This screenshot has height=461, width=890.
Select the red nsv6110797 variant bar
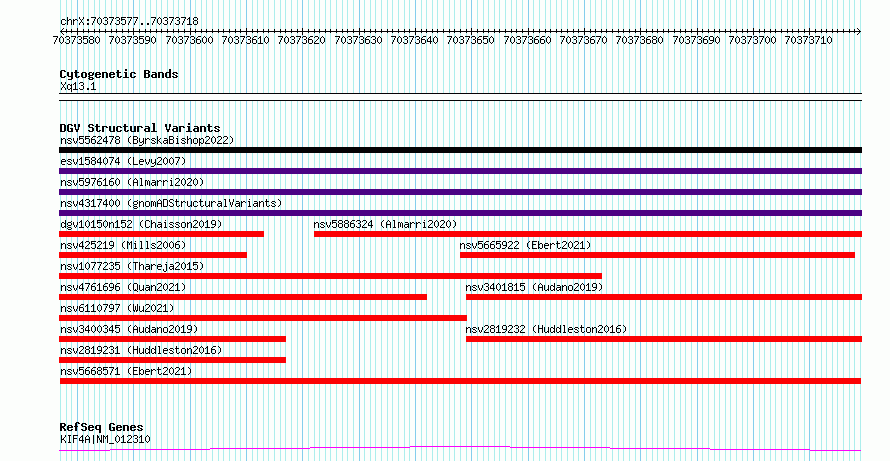[x=263, y=318]
